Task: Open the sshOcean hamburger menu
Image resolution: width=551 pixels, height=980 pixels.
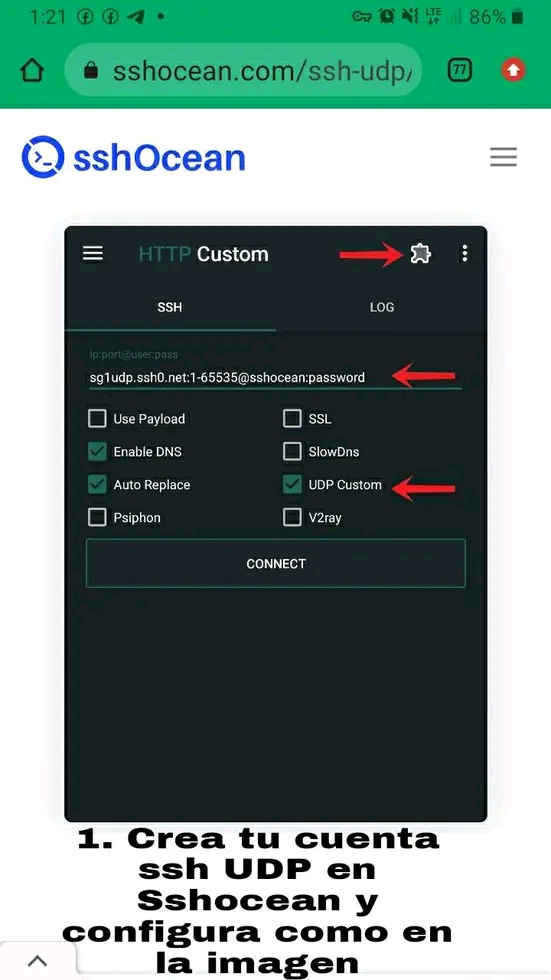Action: tap(503, 156)
